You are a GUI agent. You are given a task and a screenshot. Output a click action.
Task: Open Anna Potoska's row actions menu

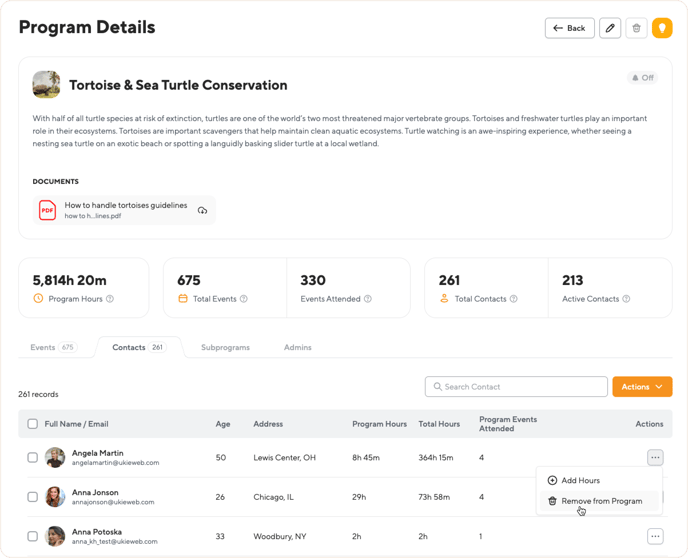click(x=655, y=536)
